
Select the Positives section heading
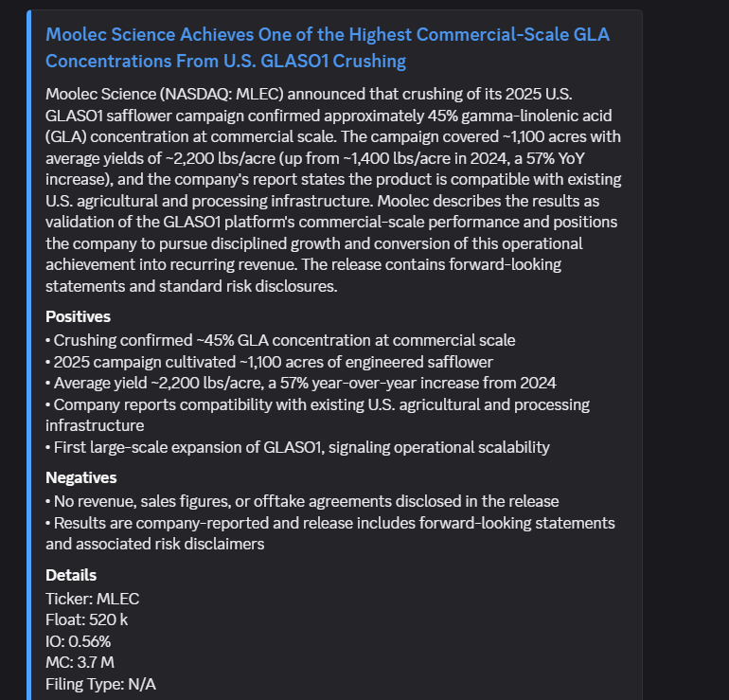78,316
